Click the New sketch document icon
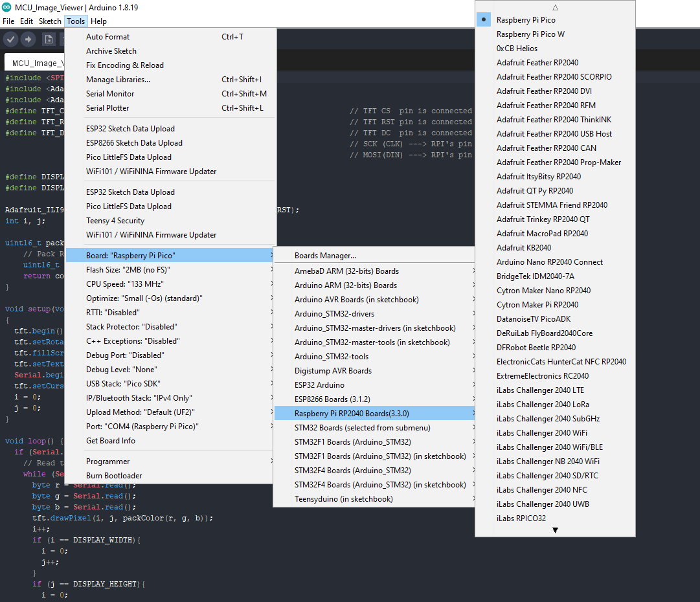 49,39
